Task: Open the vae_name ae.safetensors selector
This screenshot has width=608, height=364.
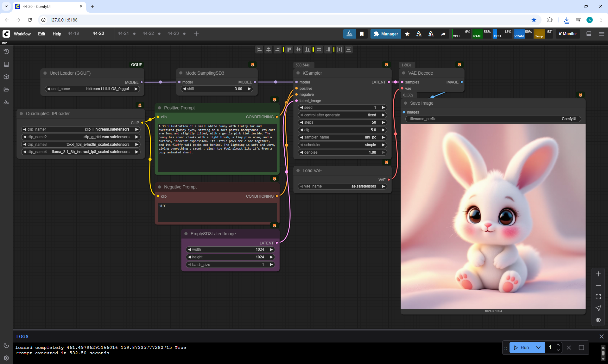Action: 342,186
